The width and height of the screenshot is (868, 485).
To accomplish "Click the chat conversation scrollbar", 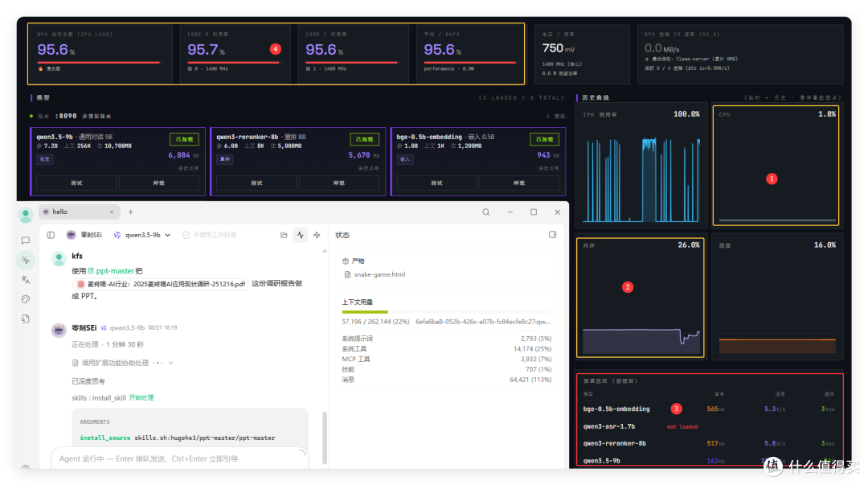I will point(325,438).
